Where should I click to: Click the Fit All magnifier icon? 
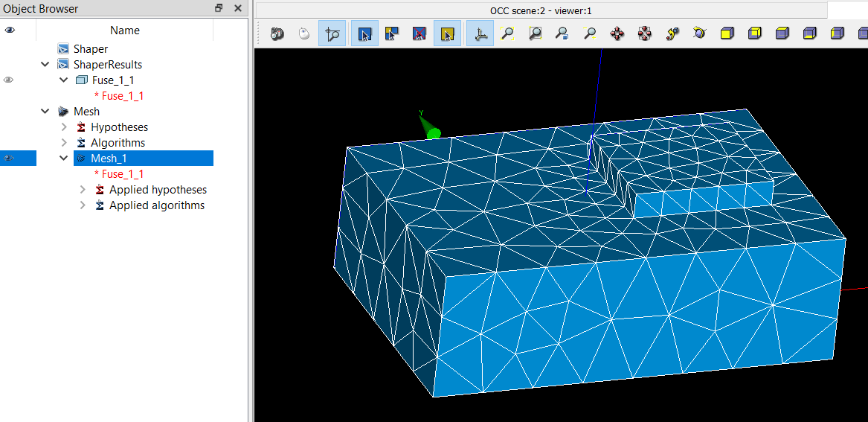pos(507,33)
